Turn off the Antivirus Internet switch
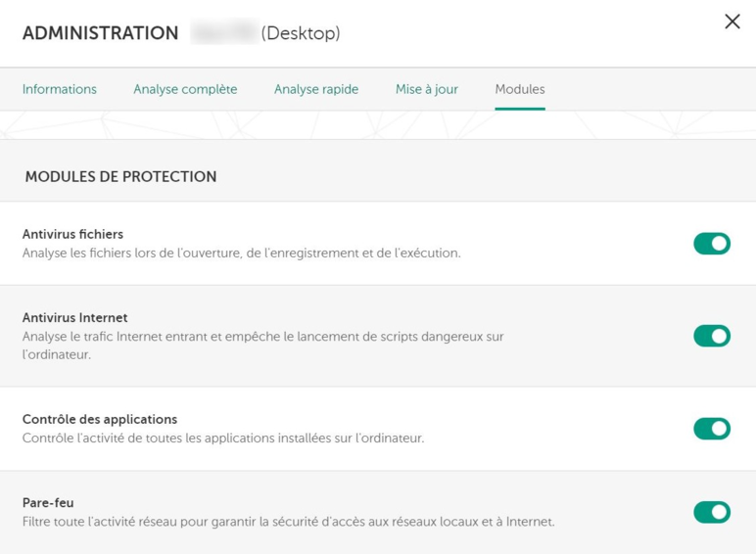This screenshot has width=756, height=554. (x=712, y=337)
